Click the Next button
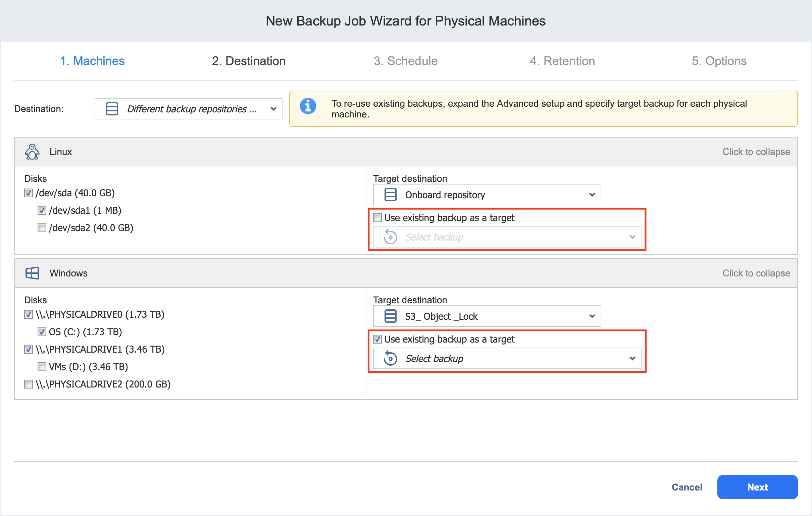 point(757,487)
